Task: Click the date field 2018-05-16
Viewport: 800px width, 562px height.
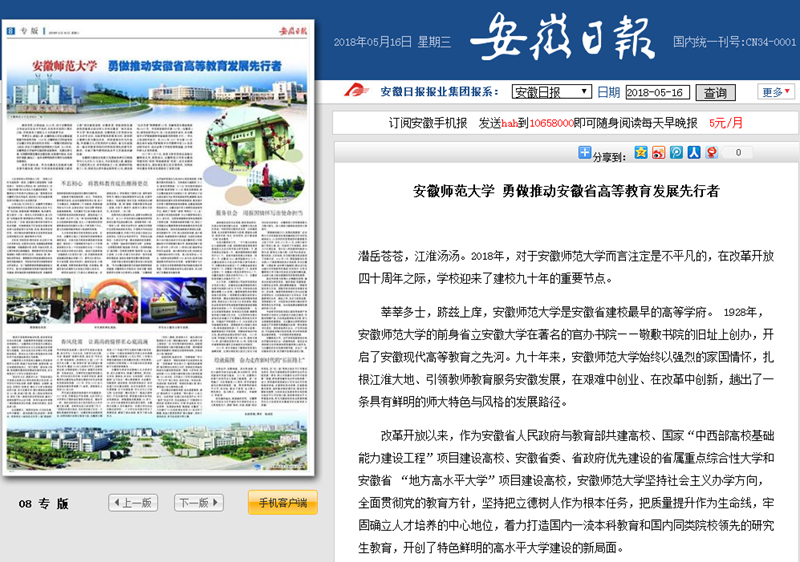Action: click(657, 92)
